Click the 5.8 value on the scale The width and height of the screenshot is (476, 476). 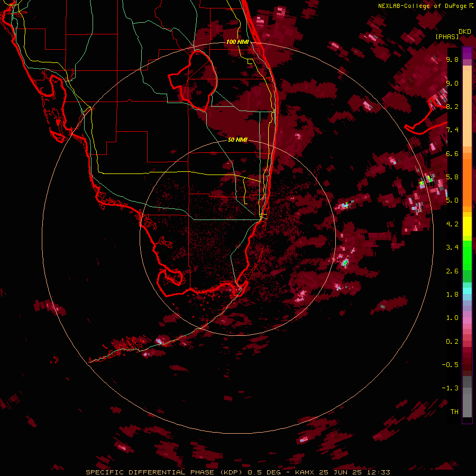pos(452,177)
